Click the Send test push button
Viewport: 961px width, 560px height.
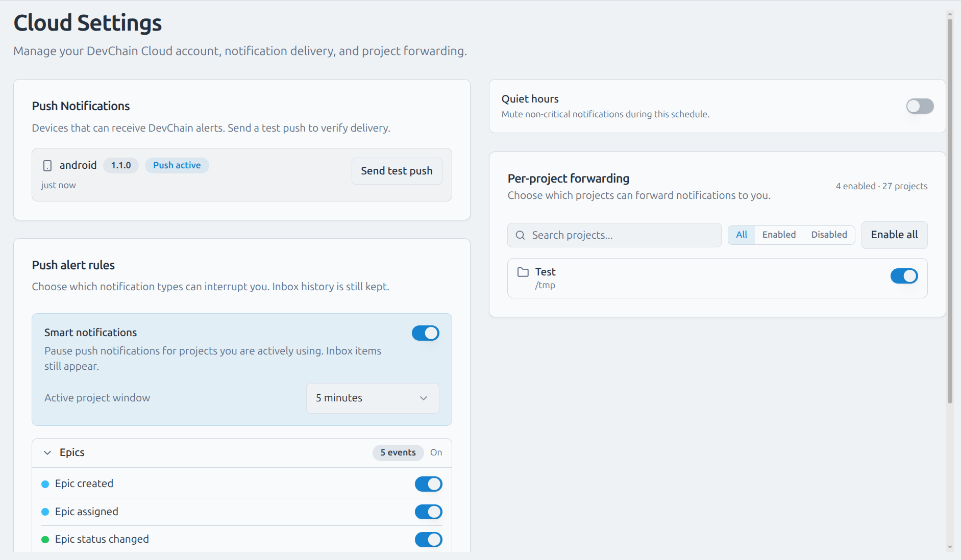(397, 171)
